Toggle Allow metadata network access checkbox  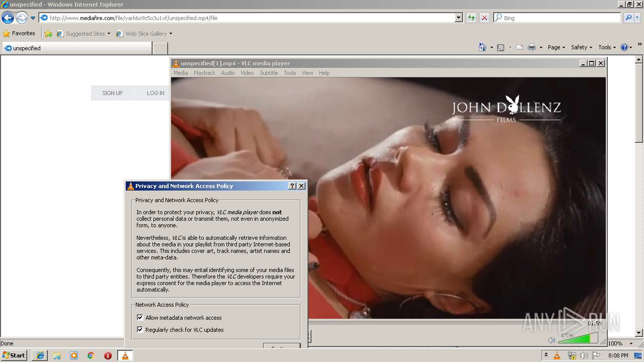(140, 318)
